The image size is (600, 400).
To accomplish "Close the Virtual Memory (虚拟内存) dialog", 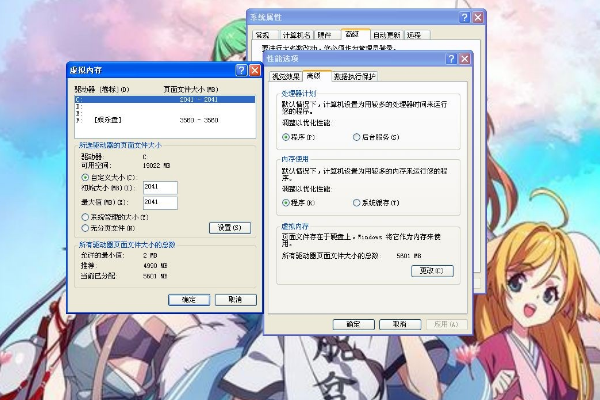I will [255, 70].
